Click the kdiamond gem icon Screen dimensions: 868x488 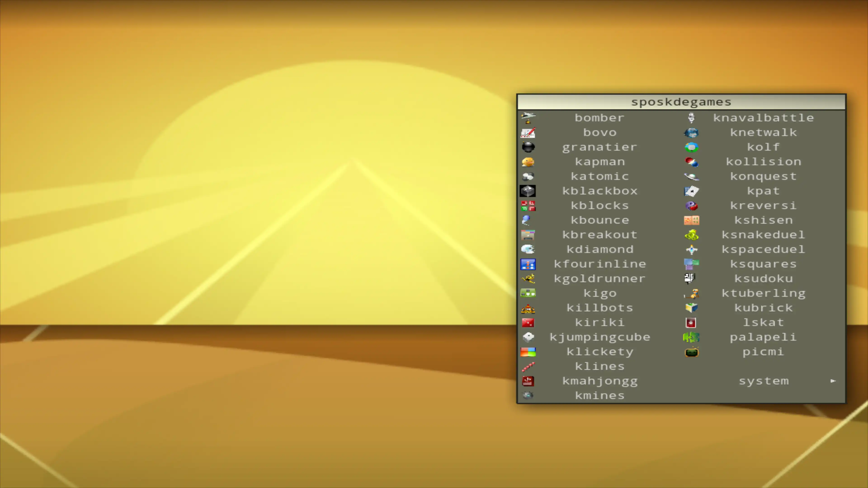[528, 250]
